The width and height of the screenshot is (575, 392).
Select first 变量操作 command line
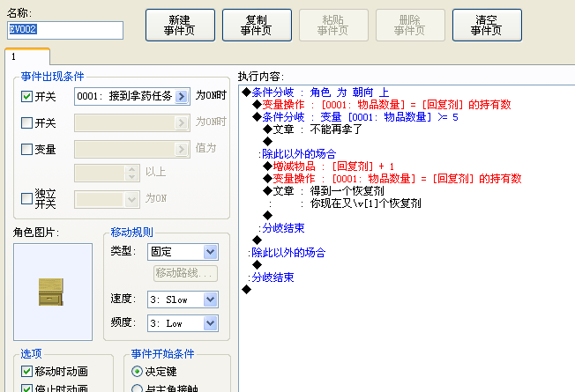382,105
